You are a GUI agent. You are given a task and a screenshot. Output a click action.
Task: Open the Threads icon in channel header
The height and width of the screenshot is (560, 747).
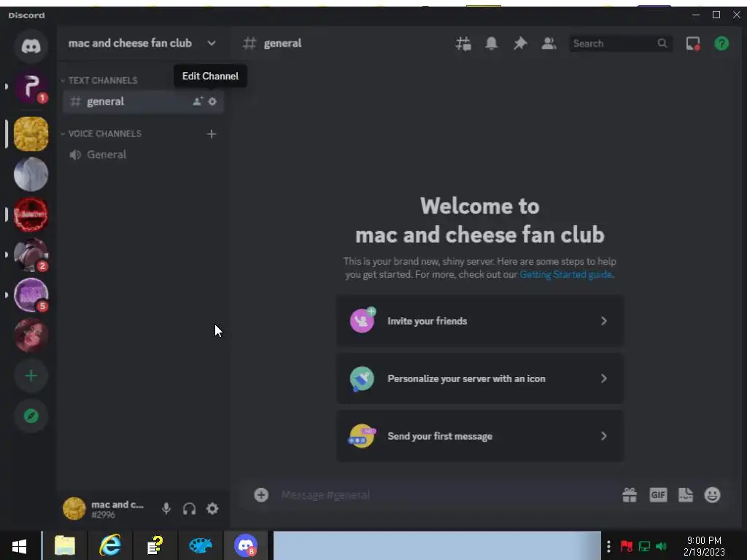pos(463,43)
